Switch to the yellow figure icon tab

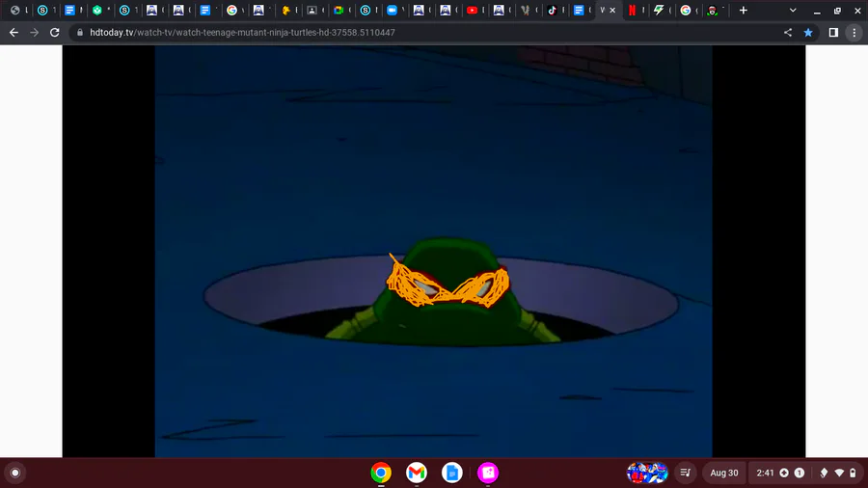click(x=285, y=10)
